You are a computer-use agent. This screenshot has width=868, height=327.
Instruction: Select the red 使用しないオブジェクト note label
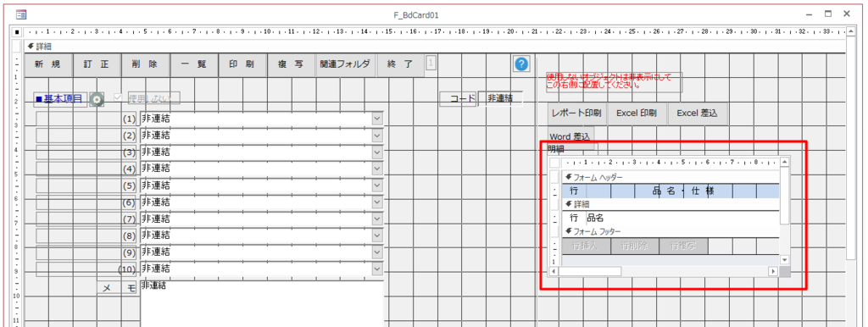click(x=614, y=82)
